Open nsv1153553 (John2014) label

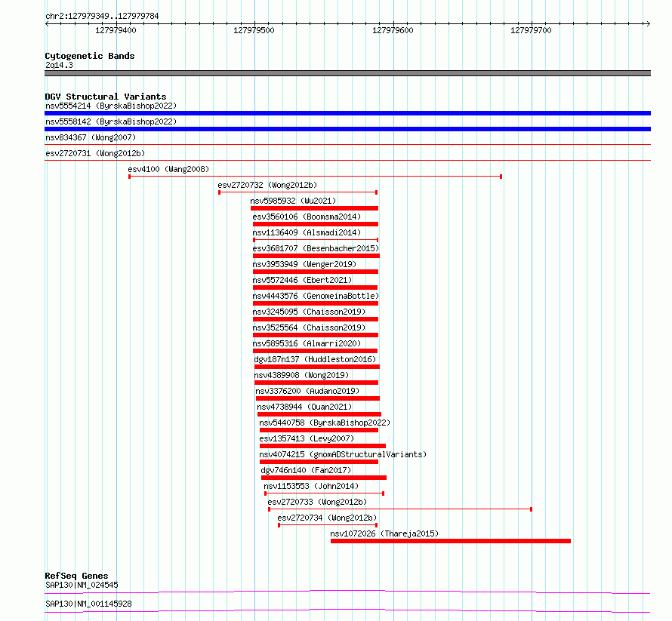click(x=311, y=486)
